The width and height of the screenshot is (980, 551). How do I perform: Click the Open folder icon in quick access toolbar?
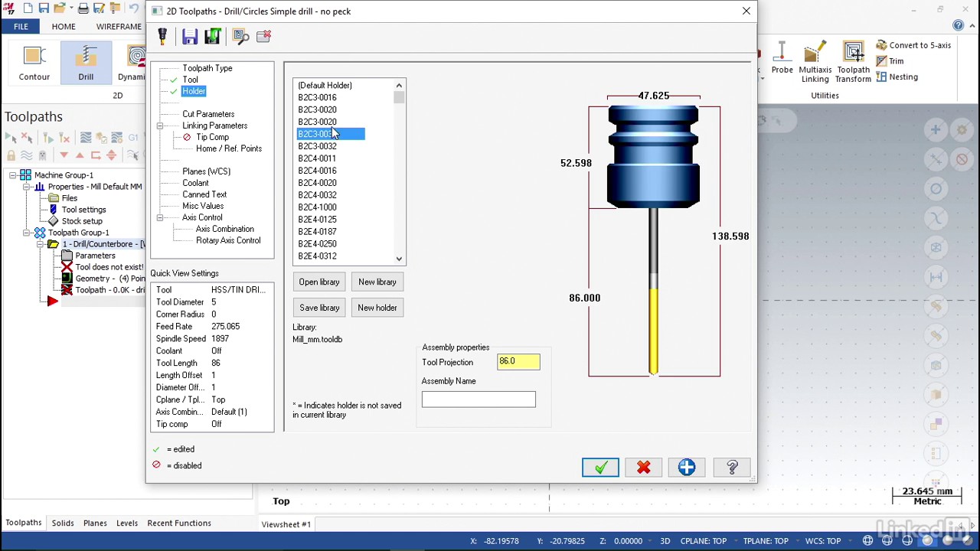pyautogui.click(x=60, y=8)
